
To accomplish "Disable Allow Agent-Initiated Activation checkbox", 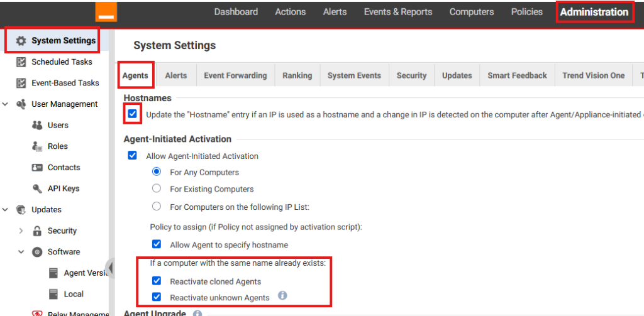I will tap(132, 156).
